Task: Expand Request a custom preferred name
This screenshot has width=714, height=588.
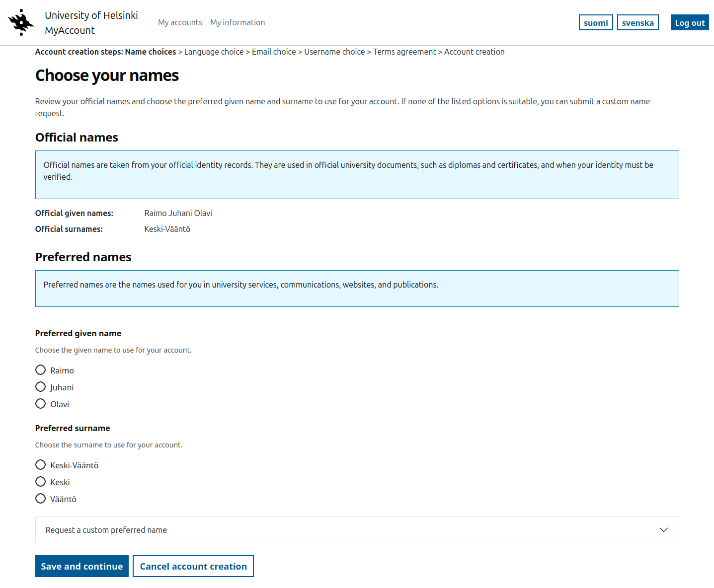Action: (x=106, y=530)
